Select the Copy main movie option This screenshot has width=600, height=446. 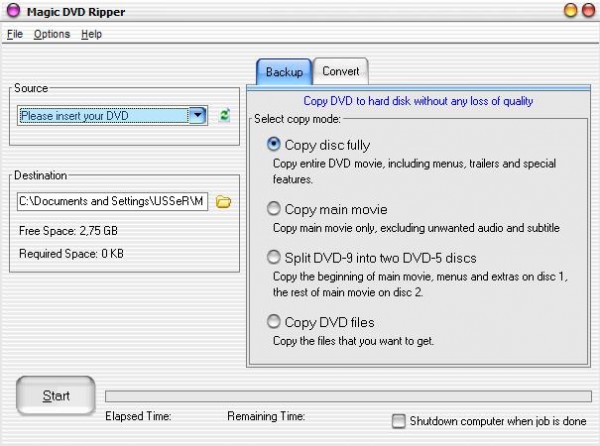tap(273, 208)
